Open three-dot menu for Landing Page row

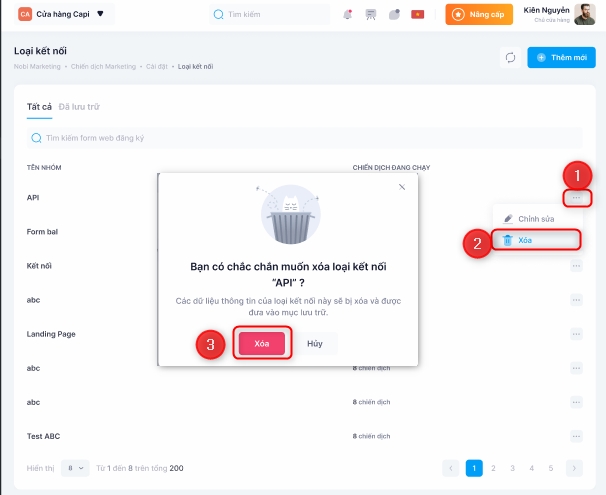576,334
